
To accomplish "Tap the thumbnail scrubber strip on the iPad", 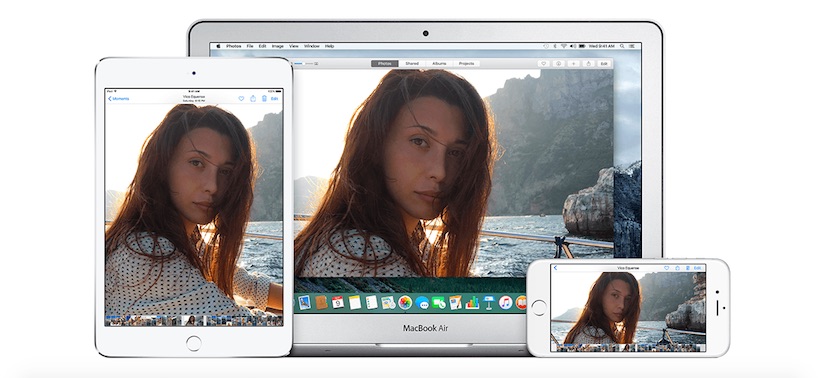I will coord(194,320).
